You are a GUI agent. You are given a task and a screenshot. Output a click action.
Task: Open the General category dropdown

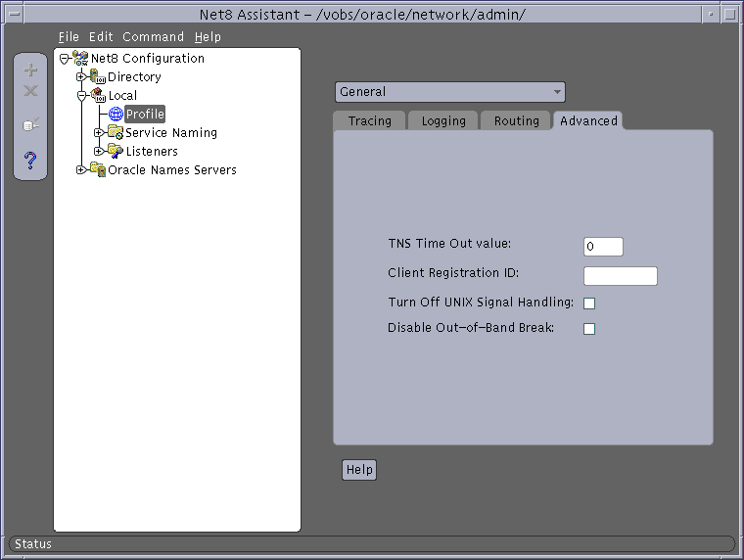tap(449, 92)
